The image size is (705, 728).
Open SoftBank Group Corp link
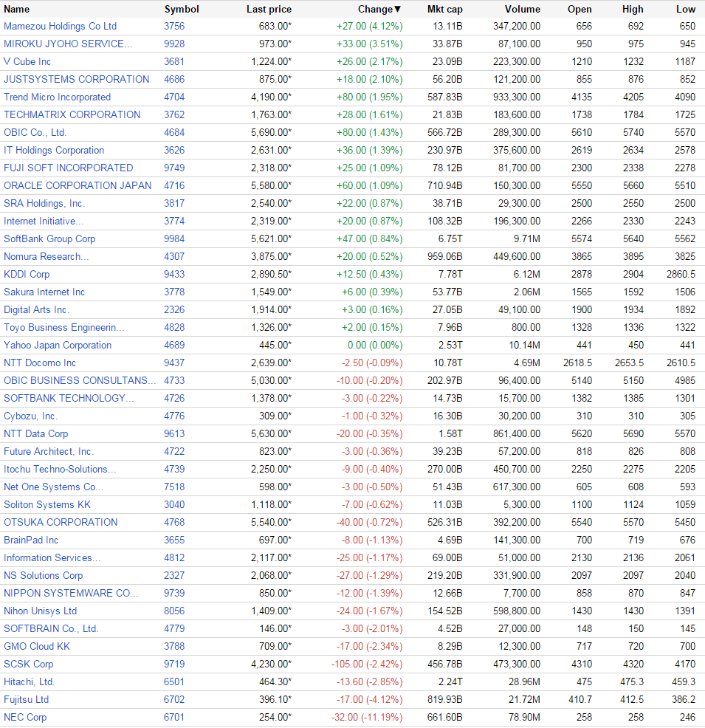(49, 239)
